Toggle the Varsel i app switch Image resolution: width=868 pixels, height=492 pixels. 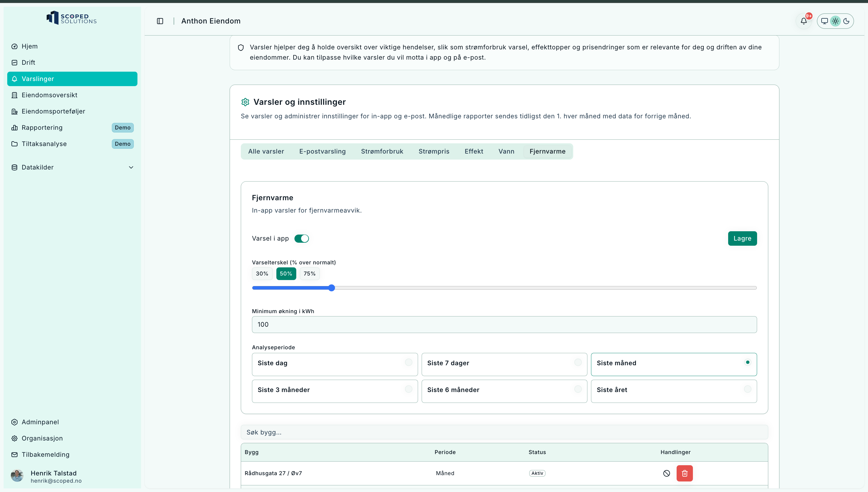click(301, 238)
